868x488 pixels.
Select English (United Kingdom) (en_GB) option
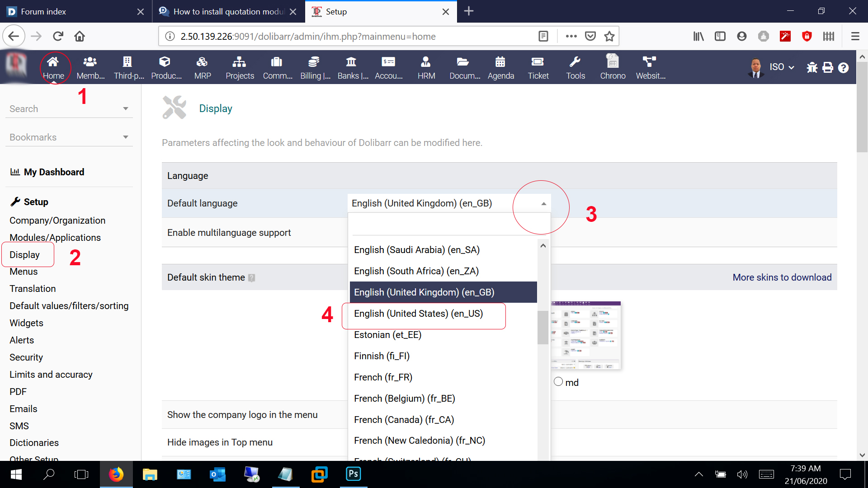click(x=443, y=292)
